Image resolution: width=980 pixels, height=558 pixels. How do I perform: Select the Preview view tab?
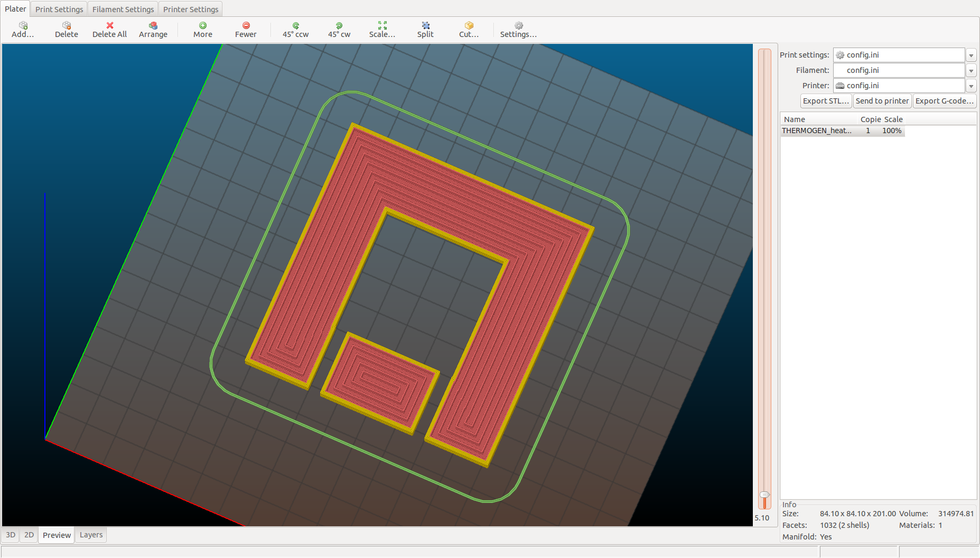coord(57,535)
